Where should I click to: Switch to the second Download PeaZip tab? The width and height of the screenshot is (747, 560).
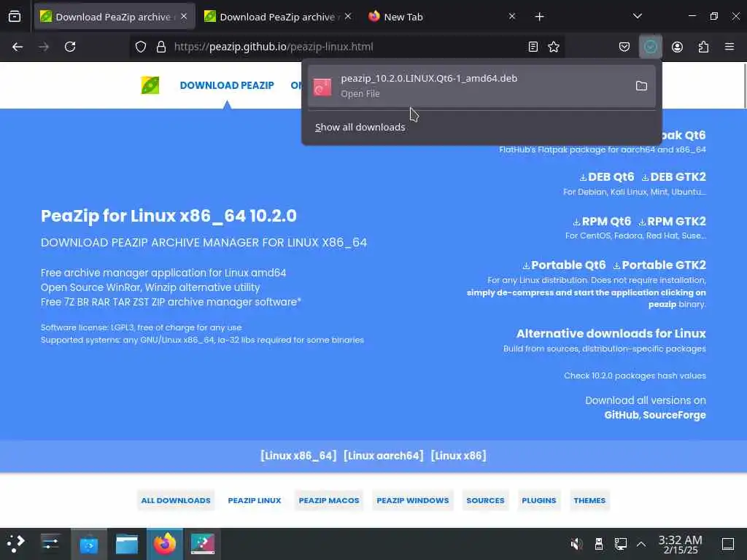[x=279, y=17]
